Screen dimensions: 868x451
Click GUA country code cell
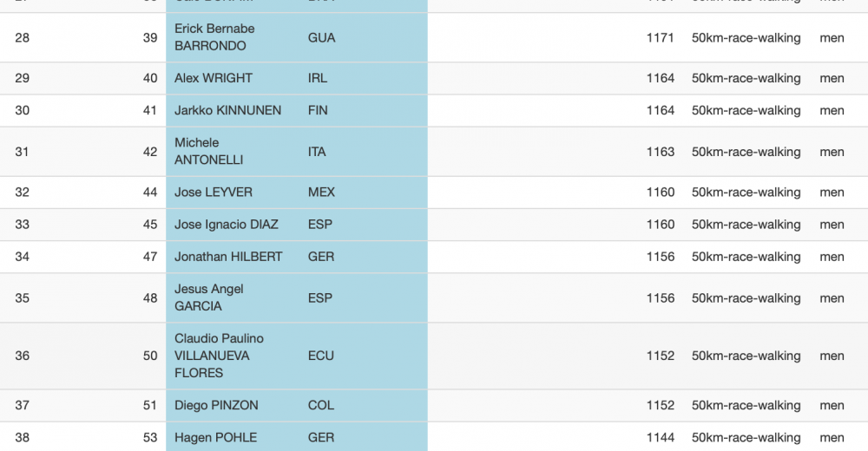(321, 37)
